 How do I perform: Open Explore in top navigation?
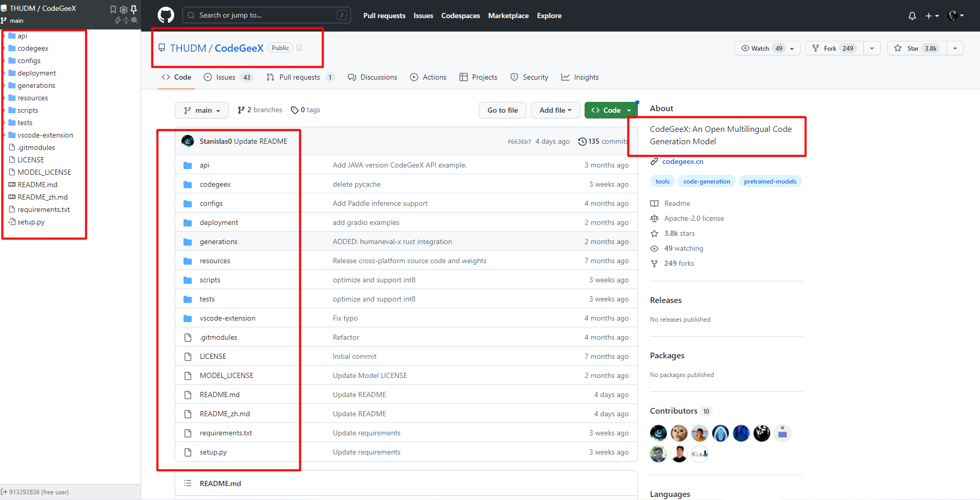pyautogui.click(x=549, y=16)
